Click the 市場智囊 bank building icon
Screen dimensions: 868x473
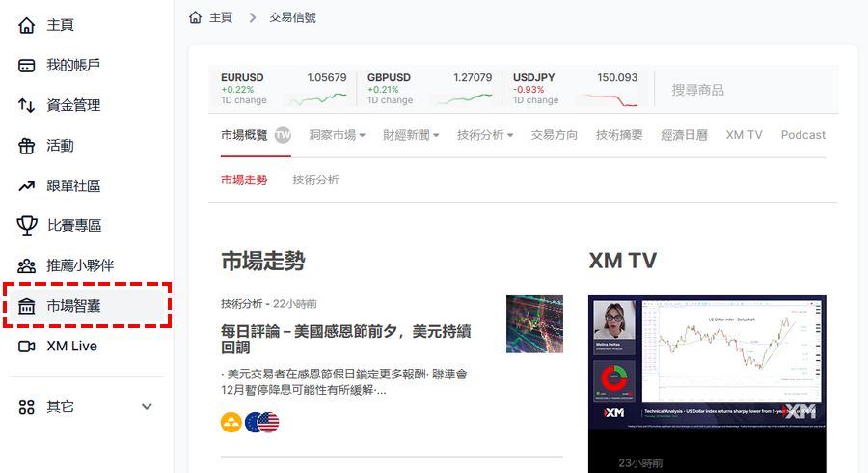point(26,306)
